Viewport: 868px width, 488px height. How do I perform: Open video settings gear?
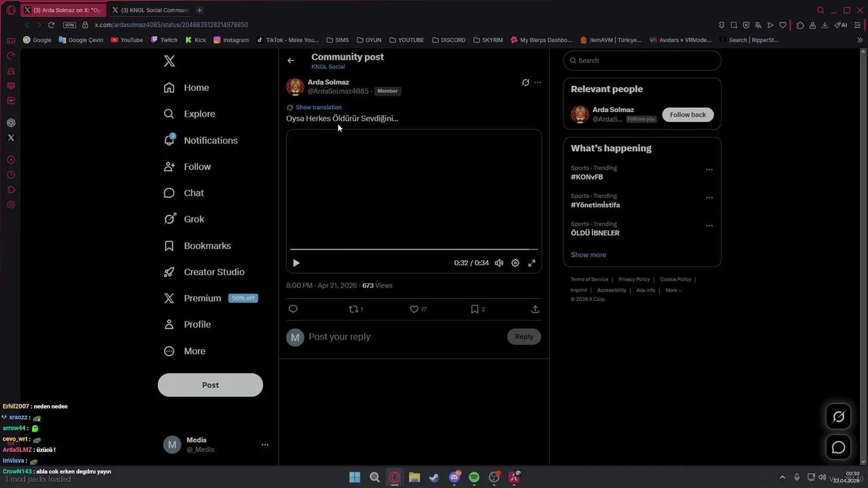pos(515,263)
